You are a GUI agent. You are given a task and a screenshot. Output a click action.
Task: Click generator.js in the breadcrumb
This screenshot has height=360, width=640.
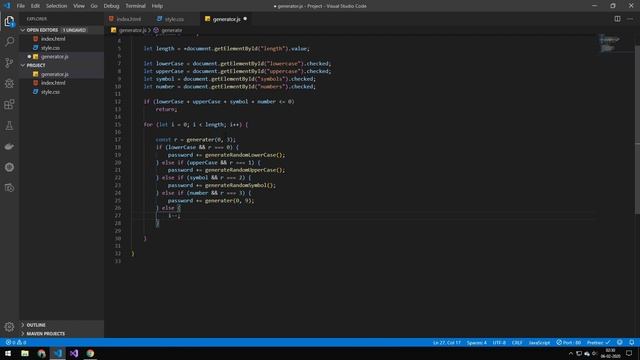pos(133,30)
